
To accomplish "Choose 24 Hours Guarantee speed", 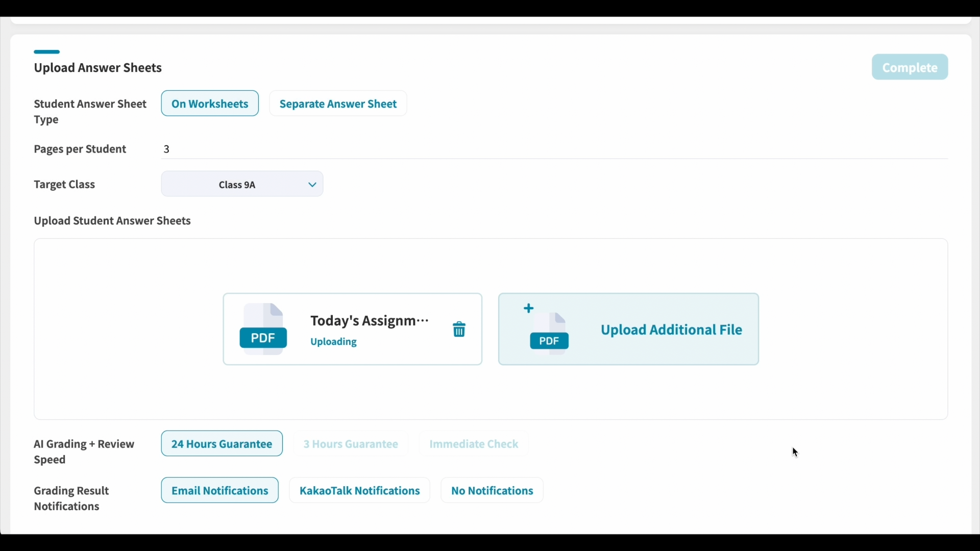I will pyautogui.click(x=222, y=444).
